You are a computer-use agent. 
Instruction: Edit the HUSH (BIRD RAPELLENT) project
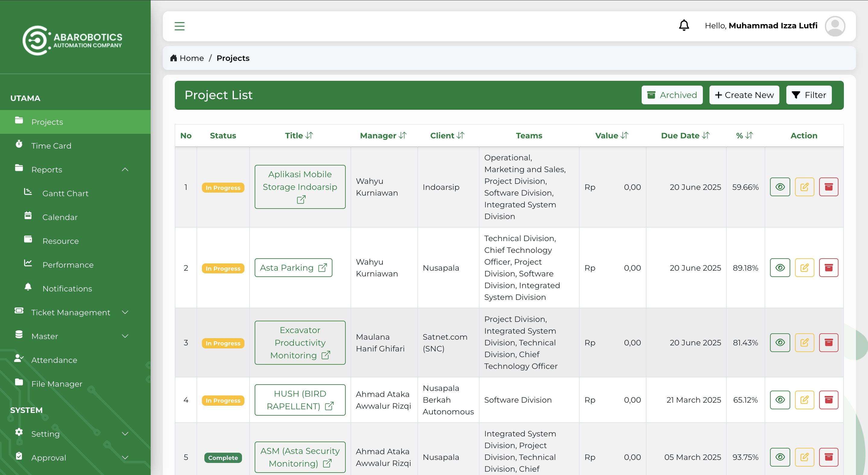[x=804, y=400]
